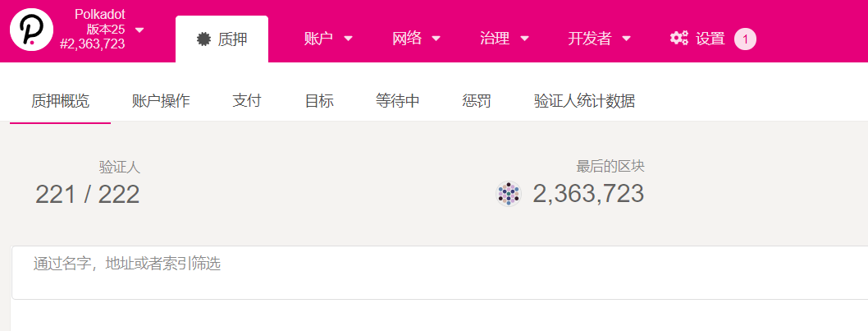Screen dimensions: 868x331
Task: Expand the 网络 dropdown arrow
Action: coord(436,39)
